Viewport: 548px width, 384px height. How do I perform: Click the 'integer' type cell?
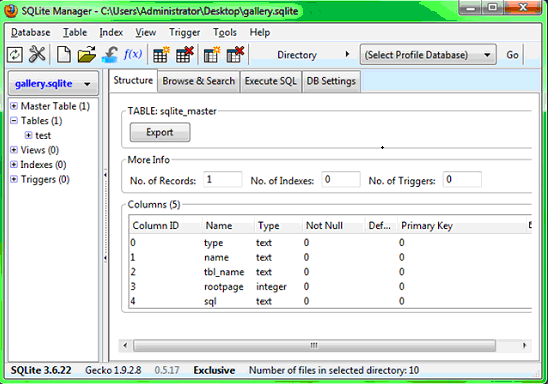[271, 287]
